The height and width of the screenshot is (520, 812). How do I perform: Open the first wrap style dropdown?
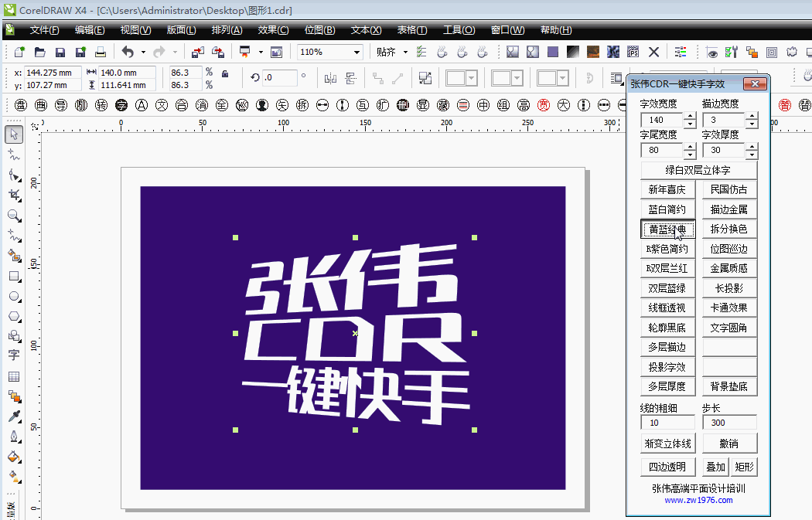(472, 79)
